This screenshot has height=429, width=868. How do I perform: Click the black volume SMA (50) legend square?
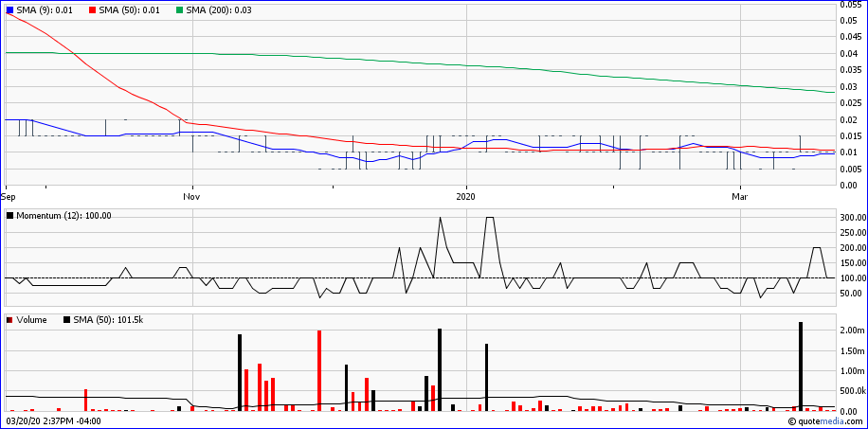pos(67,320)
